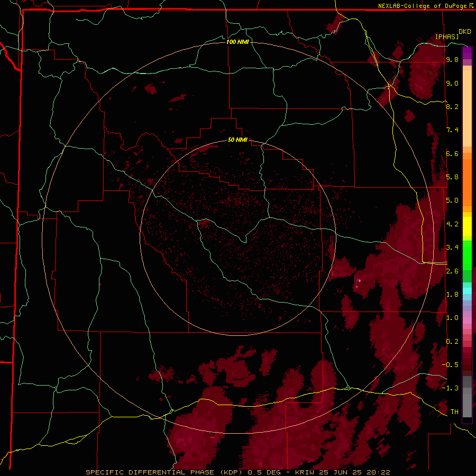Screen dimensions: 476x476
Task: Click the "KRIW" station ID in caption
Action: [304, 472]
